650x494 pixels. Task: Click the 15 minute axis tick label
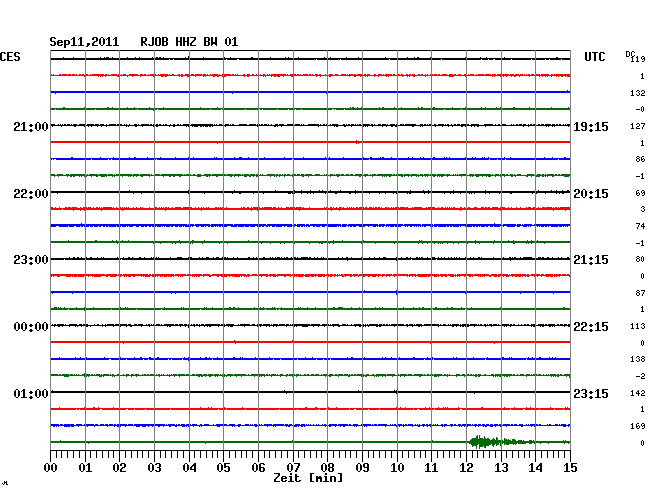[x=570, y=467]
